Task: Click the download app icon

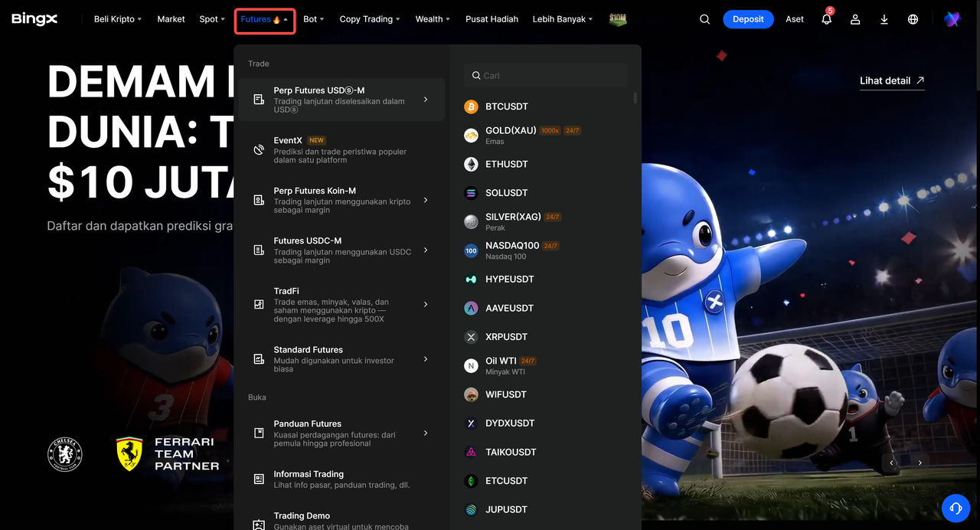Action: [884, 19]
